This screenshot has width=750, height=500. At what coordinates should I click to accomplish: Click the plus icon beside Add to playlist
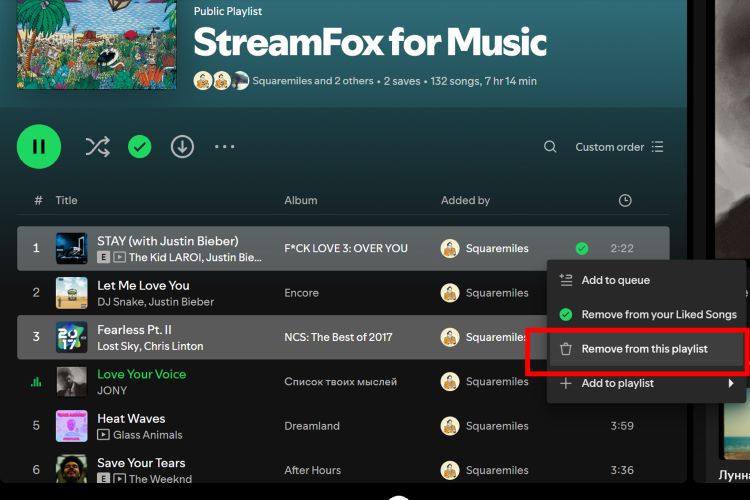[x=566, y=383]
